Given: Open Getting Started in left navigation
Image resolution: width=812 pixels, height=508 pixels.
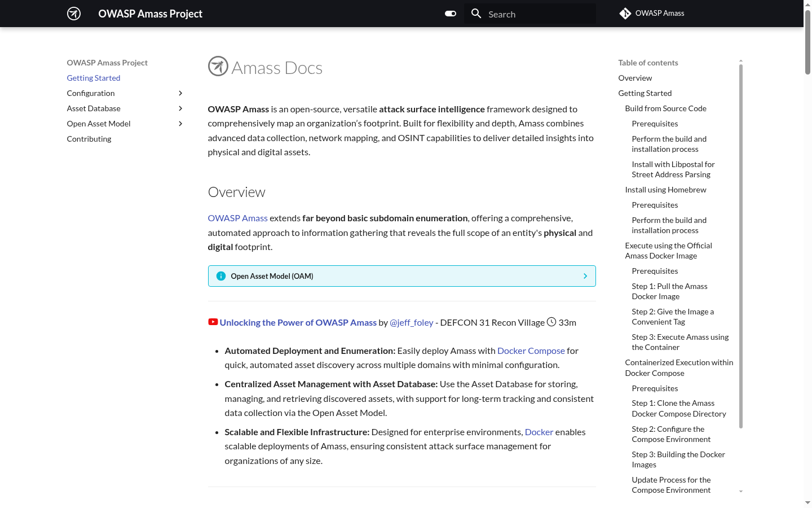Looking at the screenshot, I should point(94,78).
